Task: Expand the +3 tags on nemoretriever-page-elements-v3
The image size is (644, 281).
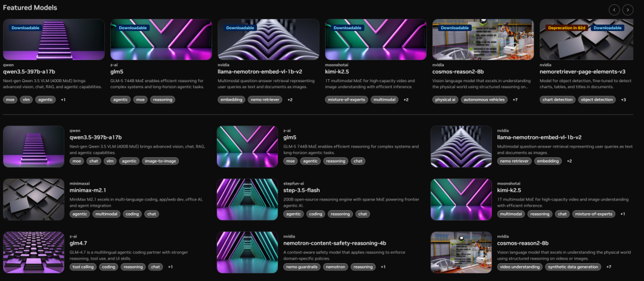Action: tap(623, 99)
